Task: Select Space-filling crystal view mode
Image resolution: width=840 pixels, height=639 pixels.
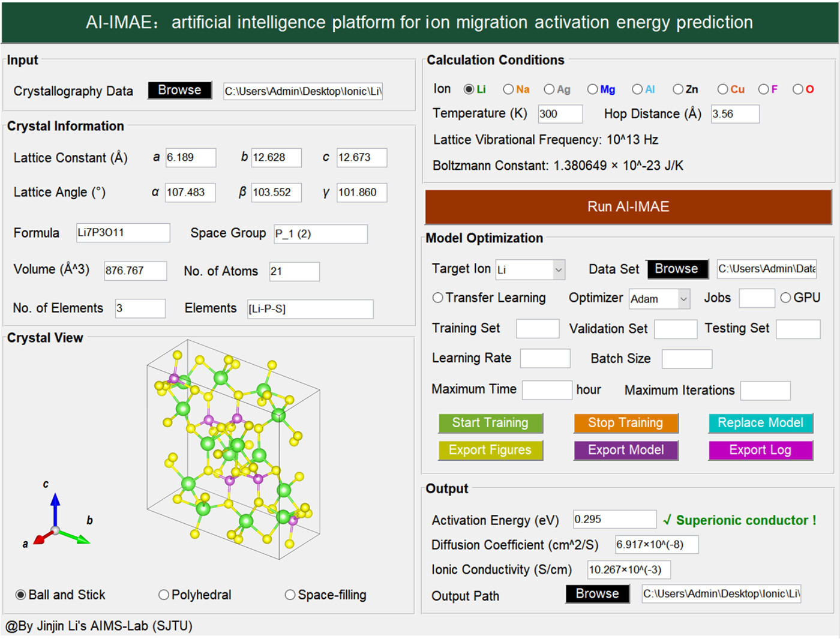Action: (x=290, y=595)
